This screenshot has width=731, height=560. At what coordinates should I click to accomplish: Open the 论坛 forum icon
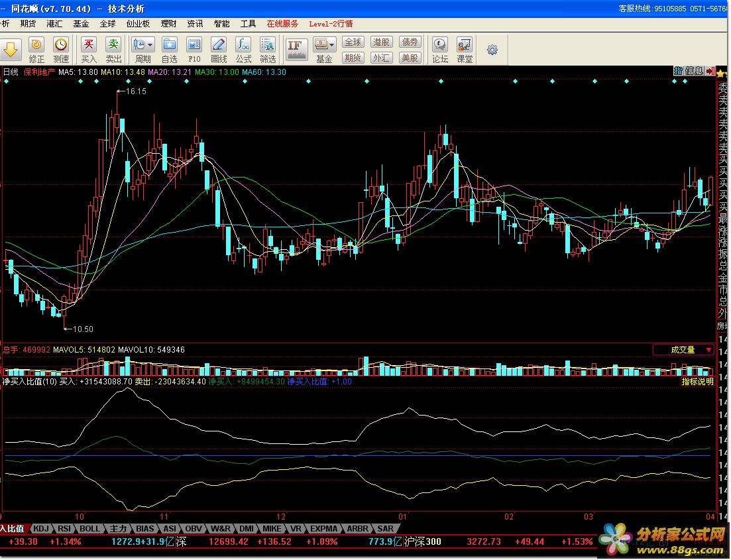pos(439,50)
